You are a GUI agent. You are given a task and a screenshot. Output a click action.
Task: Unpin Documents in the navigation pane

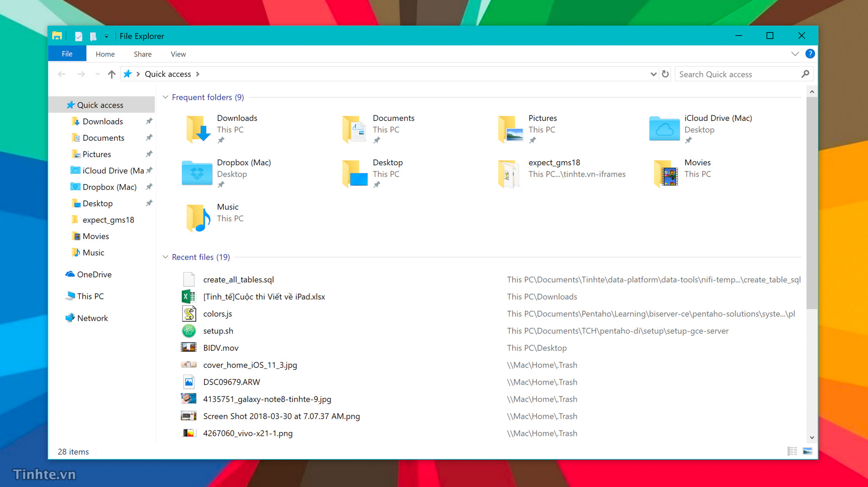[149, 138]
